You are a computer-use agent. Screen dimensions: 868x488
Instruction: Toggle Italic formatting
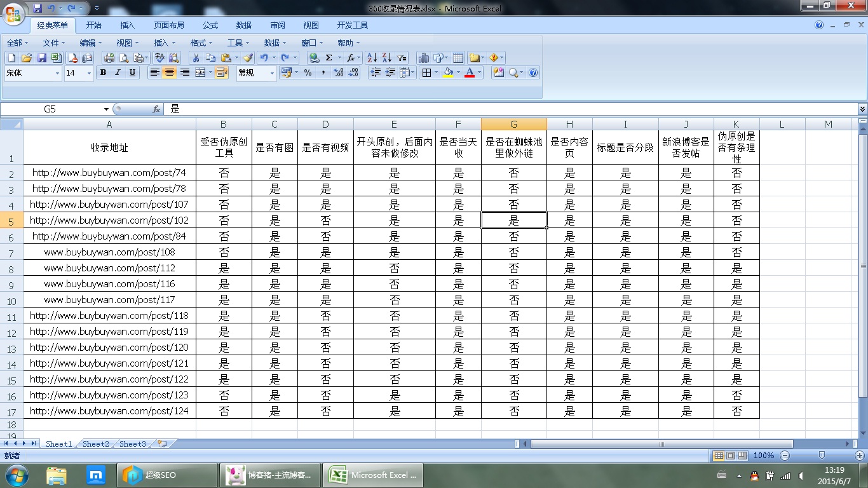click(x=118, y=73)
